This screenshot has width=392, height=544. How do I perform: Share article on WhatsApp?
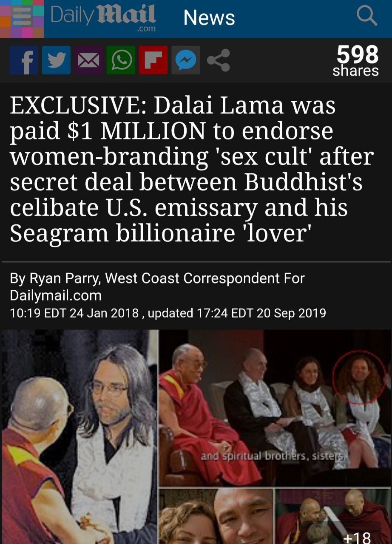click(121, 60)
